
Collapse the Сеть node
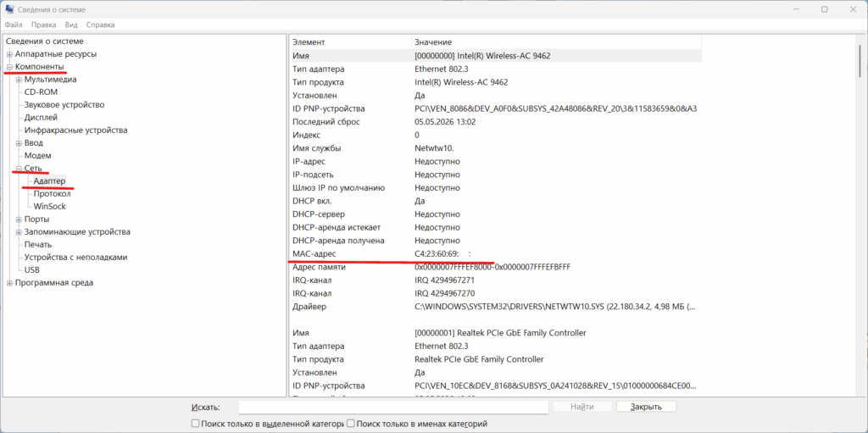pos(19,169)
